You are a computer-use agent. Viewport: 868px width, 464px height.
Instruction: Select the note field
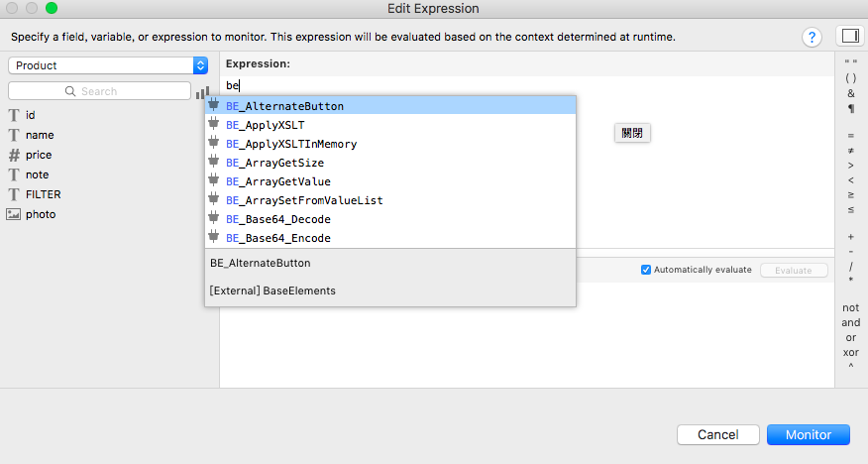point(37,174)
